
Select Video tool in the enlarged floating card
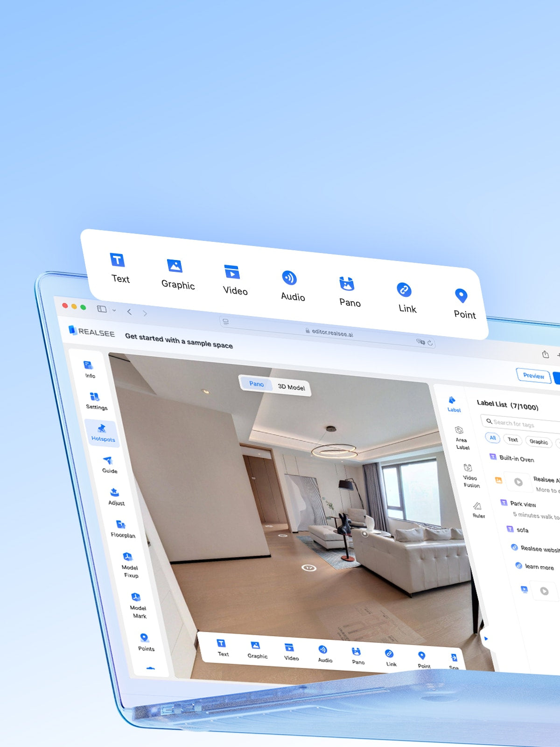pyautogui.click(x=234, y=280)
